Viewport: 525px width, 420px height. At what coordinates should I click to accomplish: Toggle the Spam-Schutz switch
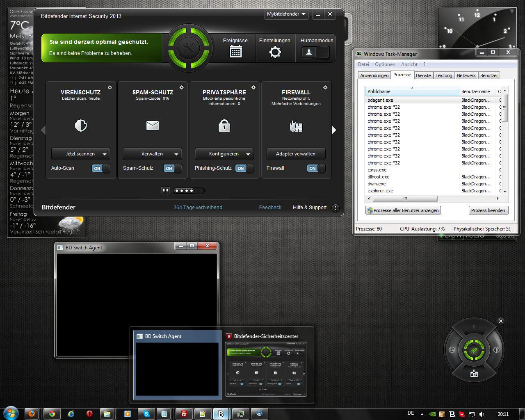[x=173, y=168]
